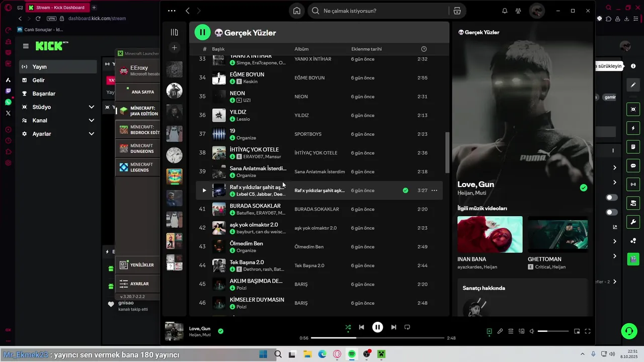Open the Spotify browse icon beside the search field
This screenshot has width=644, height=362.
457,11
